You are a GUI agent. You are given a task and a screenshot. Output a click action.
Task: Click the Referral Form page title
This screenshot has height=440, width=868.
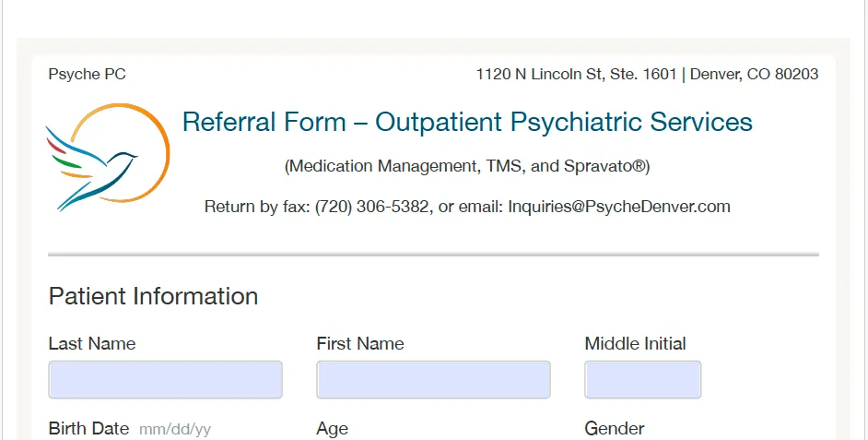click(x=467, y=122)
